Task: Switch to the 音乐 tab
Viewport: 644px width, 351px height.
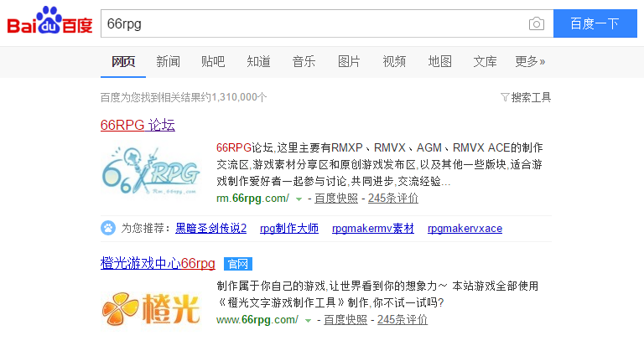Action: coord(304,62)
